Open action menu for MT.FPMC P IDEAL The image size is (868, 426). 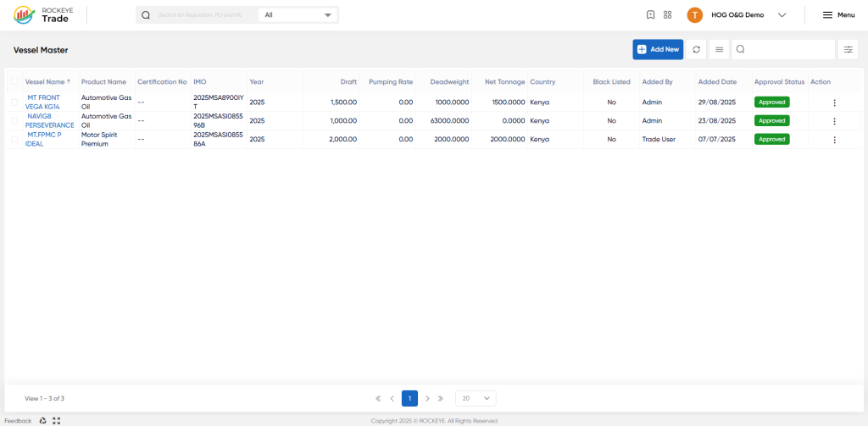(834, 140)
